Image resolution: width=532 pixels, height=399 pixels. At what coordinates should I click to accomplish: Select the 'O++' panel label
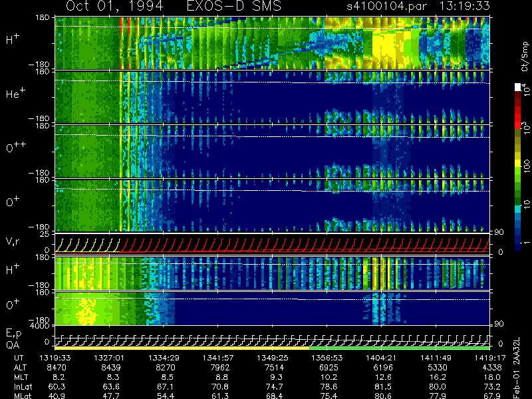click(15, 147)
